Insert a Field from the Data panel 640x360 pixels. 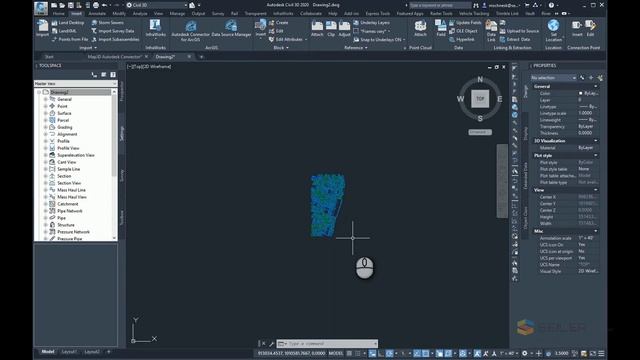pyautogui.click(x=441, y=29)
